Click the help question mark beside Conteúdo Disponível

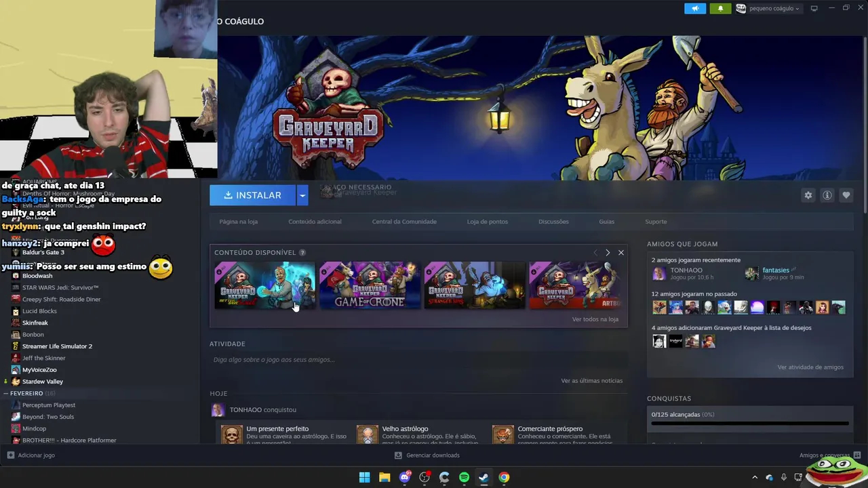tap(302, 253)
